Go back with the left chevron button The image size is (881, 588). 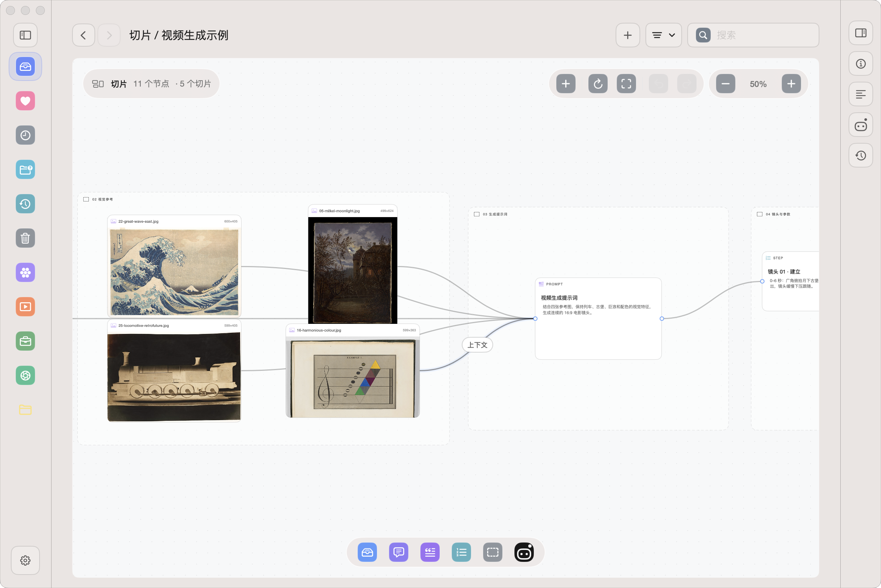click(x=83, y=35)
